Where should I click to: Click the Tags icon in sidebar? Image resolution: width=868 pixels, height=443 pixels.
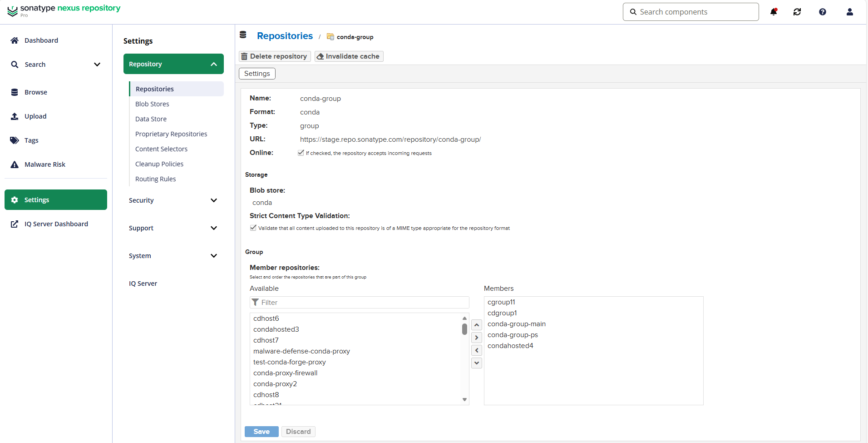click(x=15, y=140)
